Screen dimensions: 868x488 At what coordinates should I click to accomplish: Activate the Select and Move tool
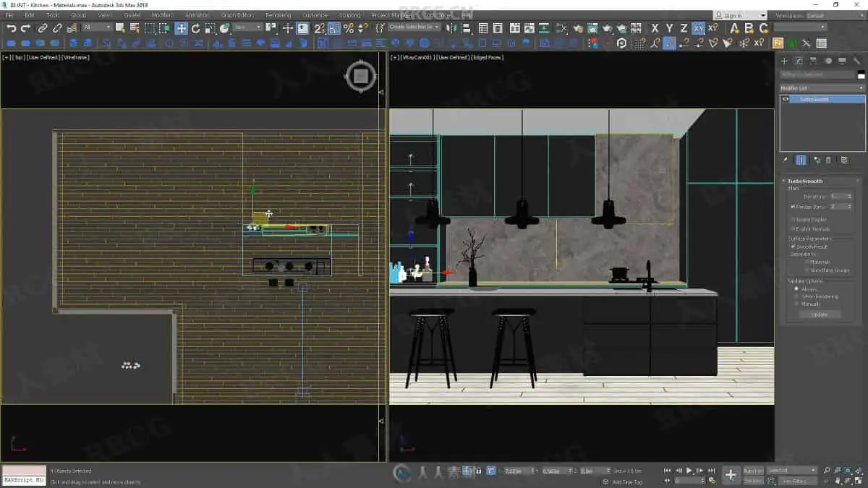pos(181,28)
